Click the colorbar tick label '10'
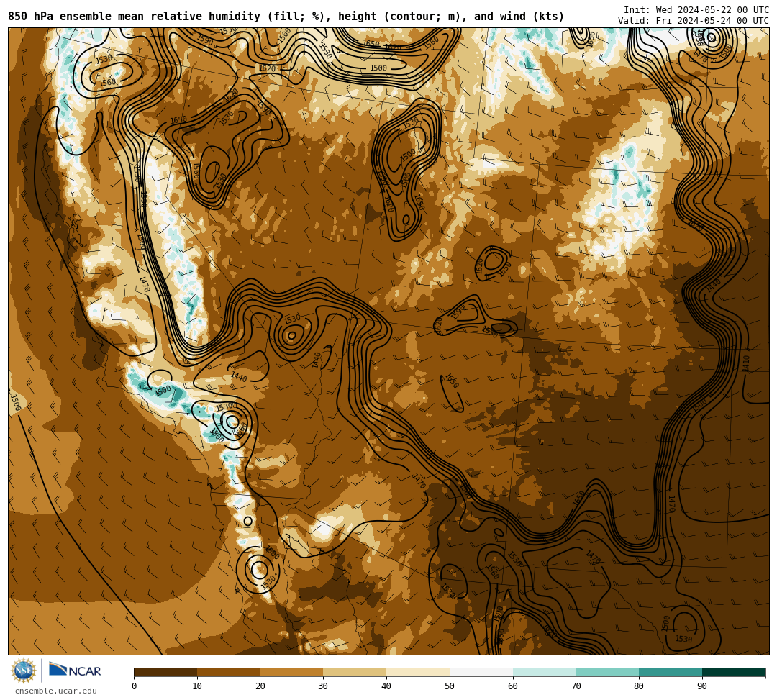777x700 pixels. [x=197, y=686]
